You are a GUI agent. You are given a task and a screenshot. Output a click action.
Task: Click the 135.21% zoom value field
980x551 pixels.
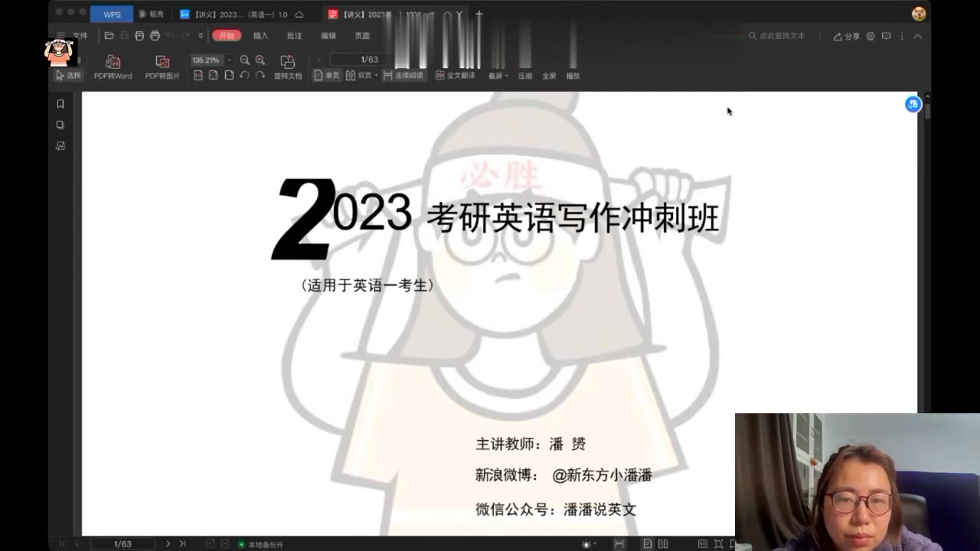tap(207, 60)
